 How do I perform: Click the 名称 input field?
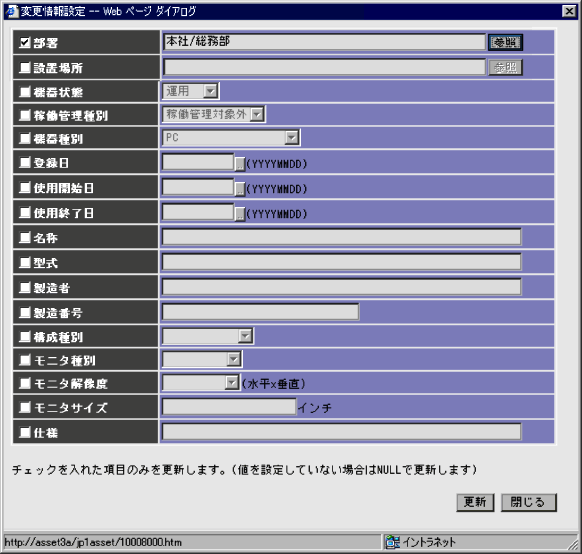(x=341, y=237)
